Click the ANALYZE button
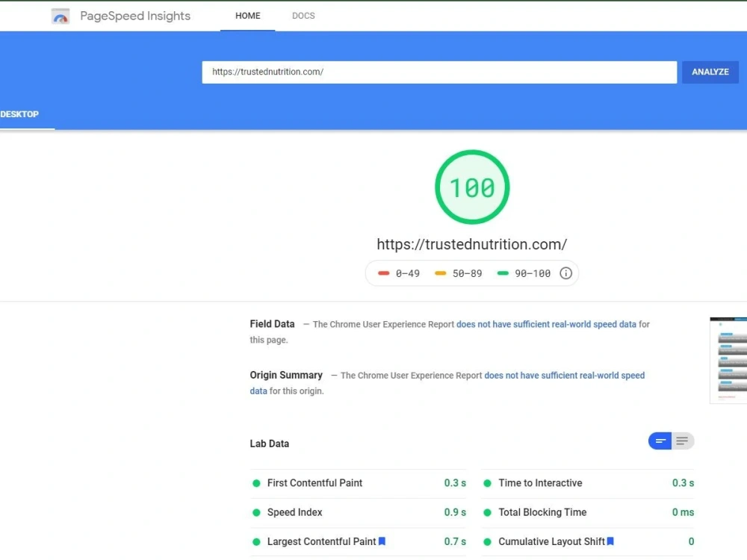Viewport: 747px width, 560px height. coord(710,72)
